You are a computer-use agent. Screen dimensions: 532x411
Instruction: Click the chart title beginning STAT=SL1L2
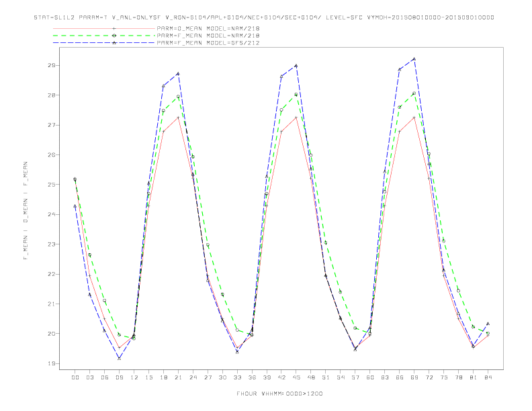tap(264, 17)
